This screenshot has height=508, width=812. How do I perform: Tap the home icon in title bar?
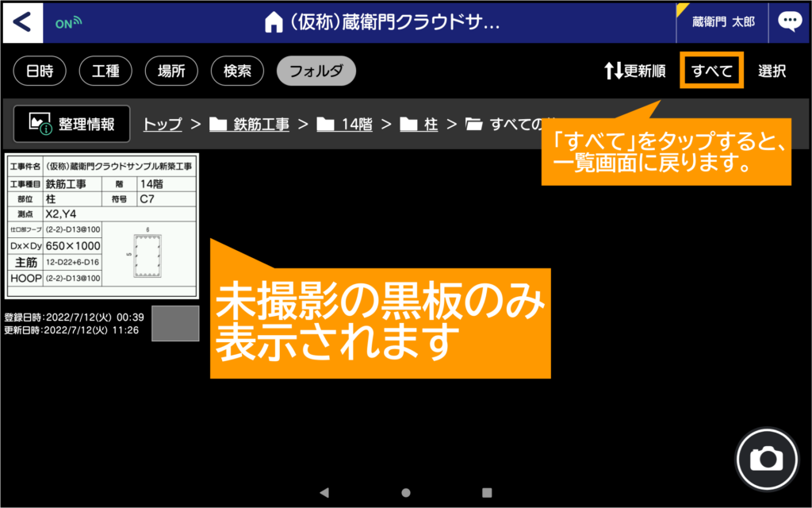pyautogui.click(x=273, y=23)
